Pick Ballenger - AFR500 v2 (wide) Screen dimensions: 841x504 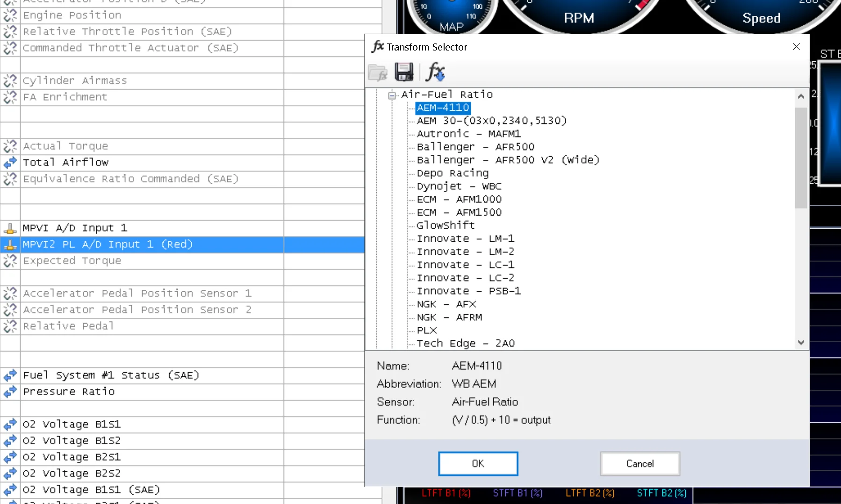[508, 160]
